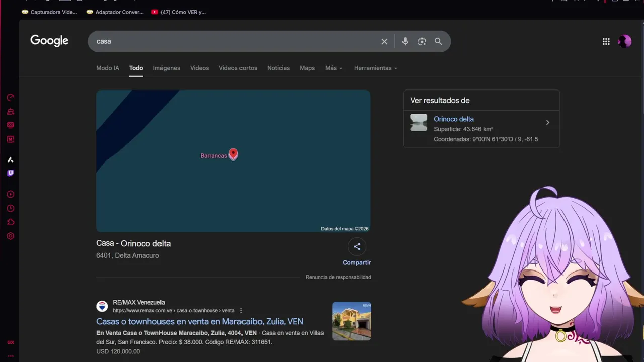
Task: Click the RE/MAX Venezuela site name
Action: [139, 303]
